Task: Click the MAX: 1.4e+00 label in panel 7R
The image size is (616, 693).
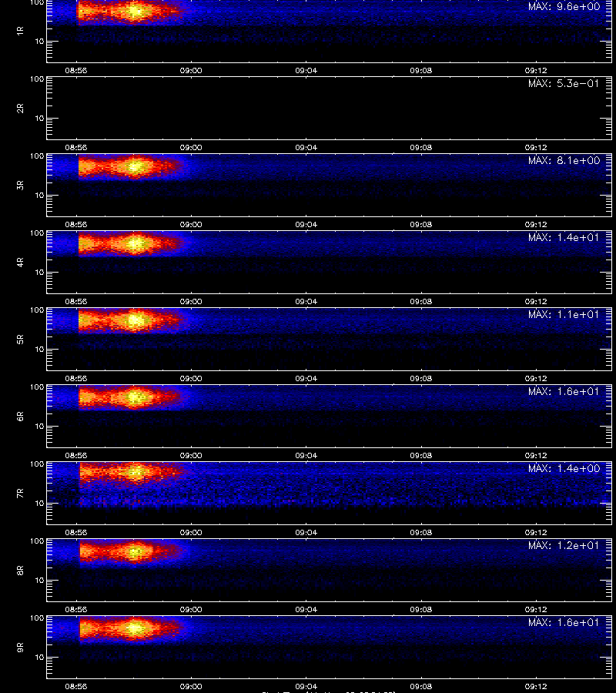Action: (564, 468)
